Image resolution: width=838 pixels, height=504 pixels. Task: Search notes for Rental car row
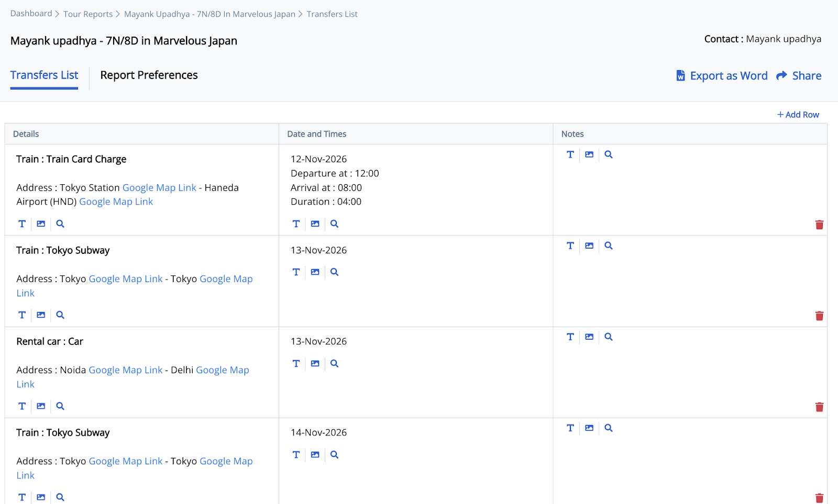(609, 337)
